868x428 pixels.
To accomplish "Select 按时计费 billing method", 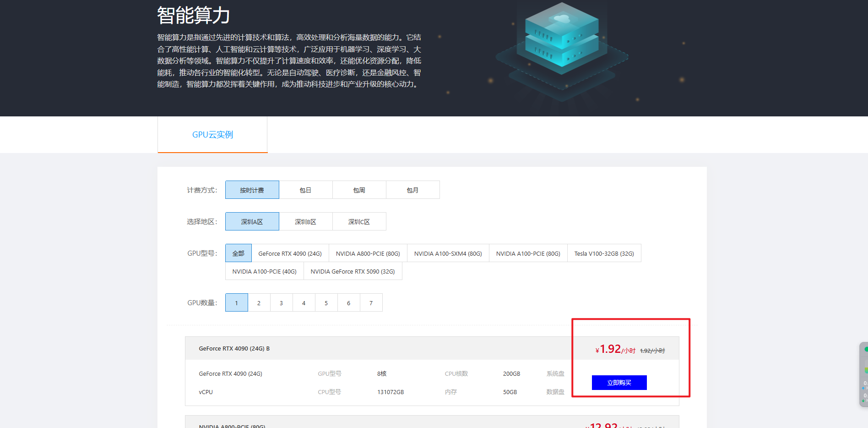I will tap(252, 190).
